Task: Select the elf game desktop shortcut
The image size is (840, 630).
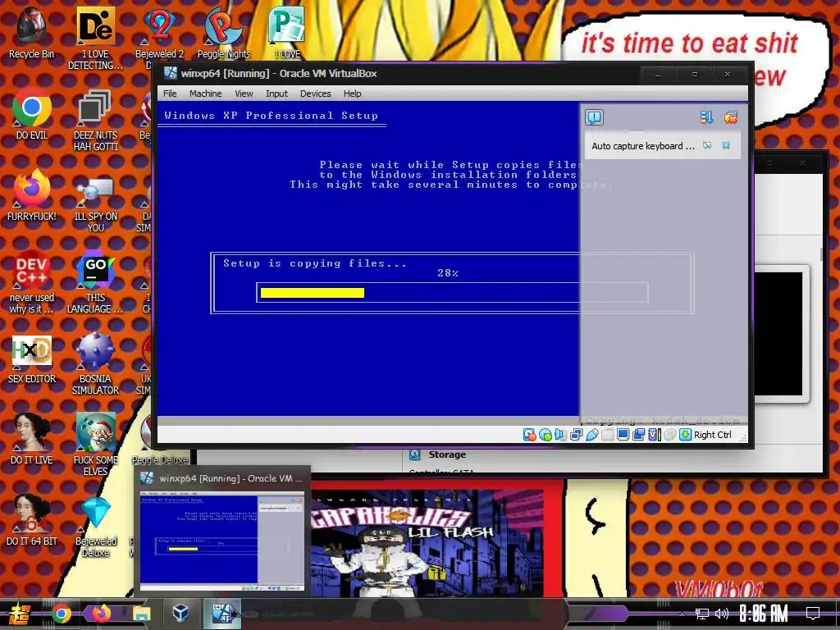Action: (x=95, y=445)
